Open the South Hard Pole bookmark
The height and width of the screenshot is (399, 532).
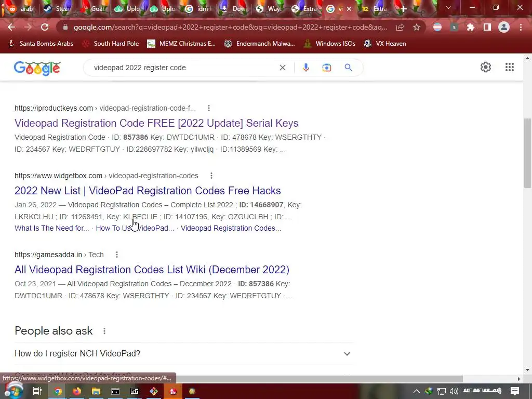coord(111,44)
